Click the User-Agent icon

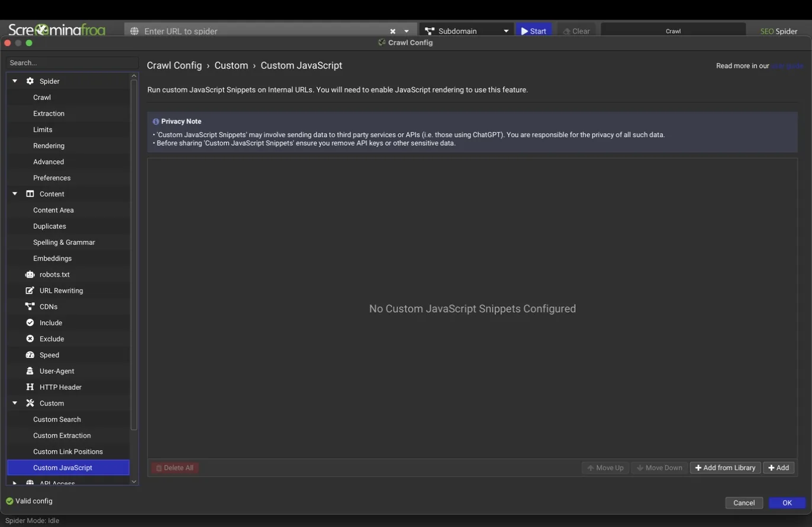pyautogui.click(x=30, y=371)
